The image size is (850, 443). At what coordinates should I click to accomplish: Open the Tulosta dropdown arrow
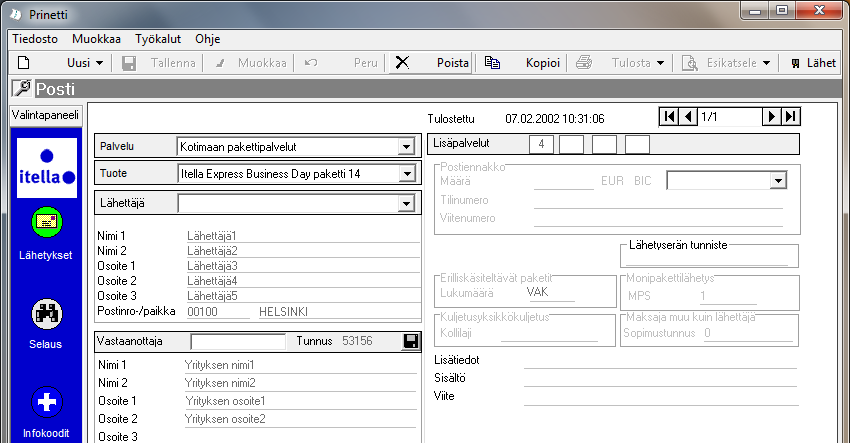660,63
